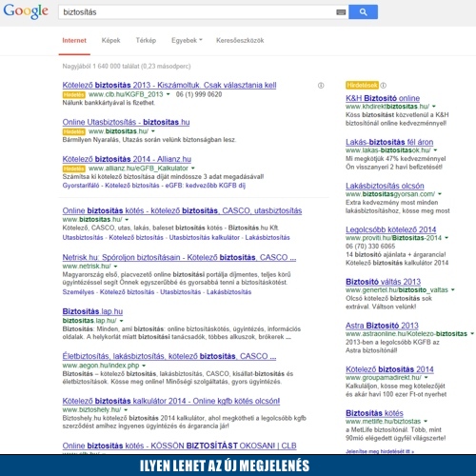
Task: Click the yellow Hirdetések label
Action: [x=362, y=85]
